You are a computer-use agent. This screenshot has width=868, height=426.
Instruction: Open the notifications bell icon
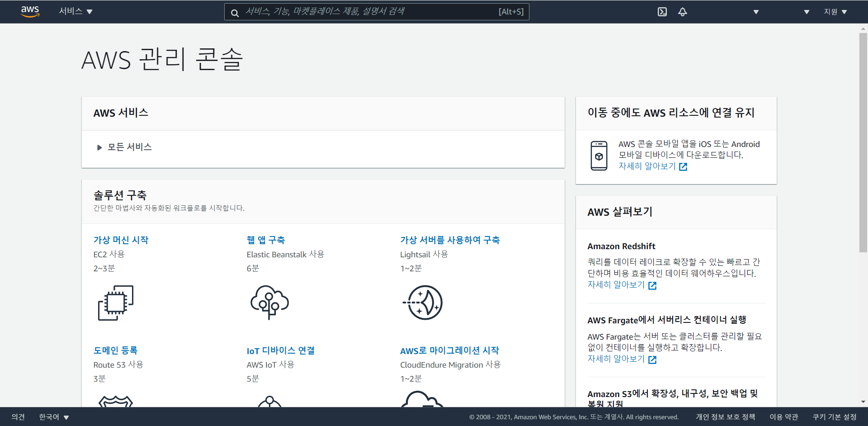[683, 12]
